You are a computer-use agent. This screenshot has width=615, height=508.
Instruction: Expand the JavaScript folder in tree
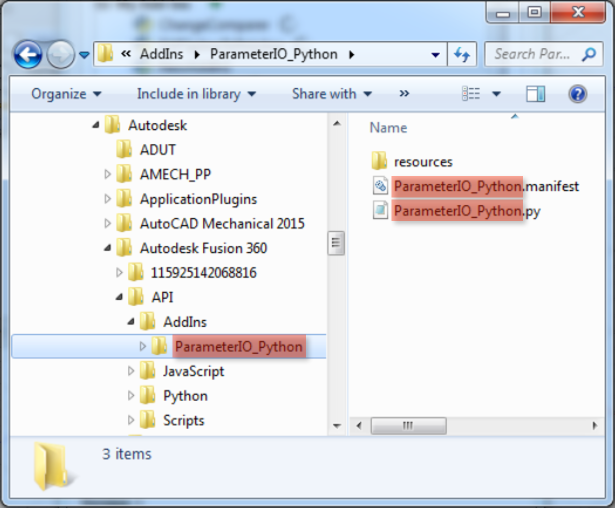tap(132, 371)
